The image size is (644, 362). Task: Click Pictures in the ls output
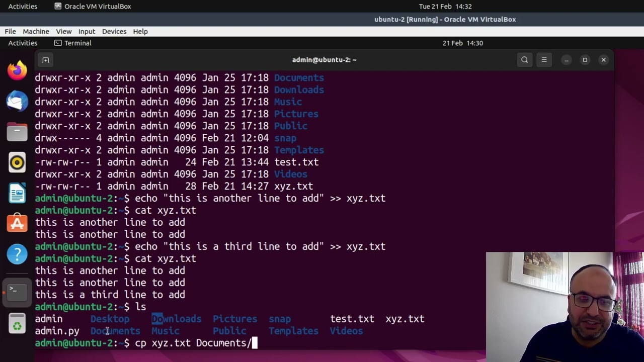click(235, 319)
